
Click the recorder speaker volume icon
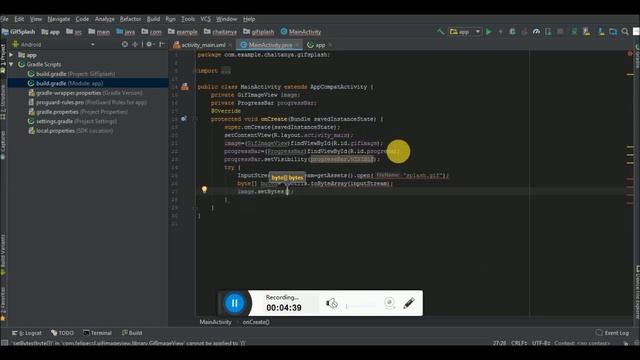331,303
